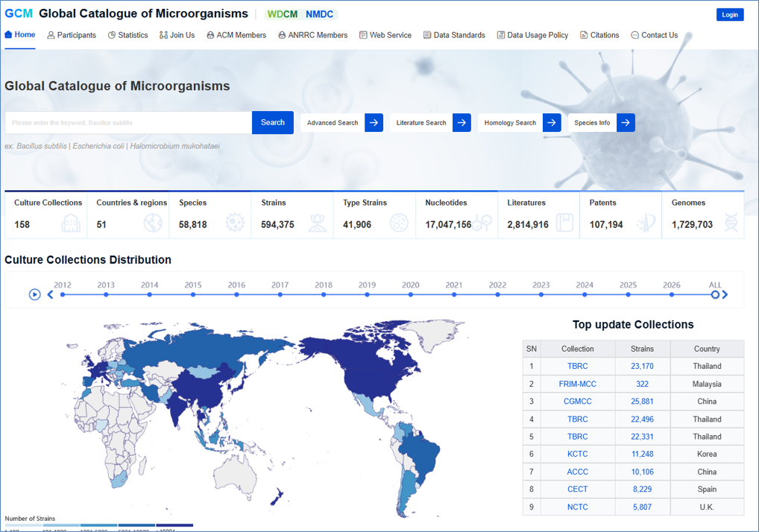This screenshot has height=532, width=759.
Task: Click the Strains plant icon
Action: (x=317, y=223)
